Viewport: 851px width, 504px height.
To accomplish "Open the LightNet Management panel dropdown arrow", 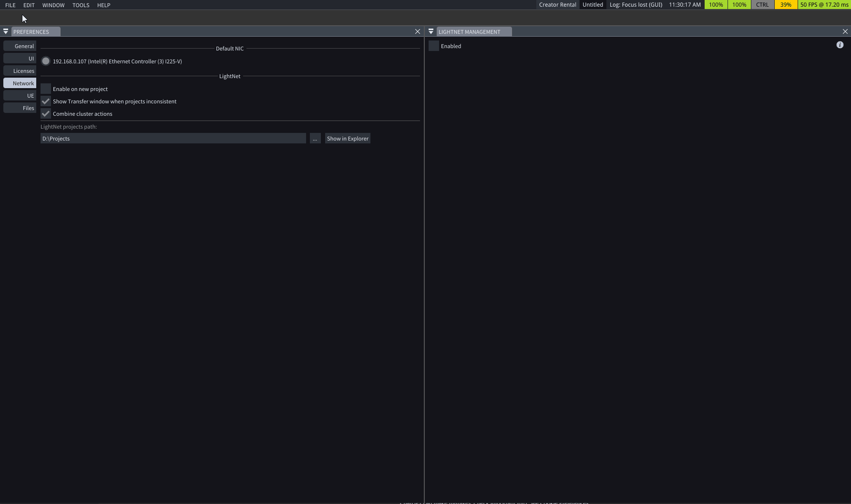I will [431, 31].
